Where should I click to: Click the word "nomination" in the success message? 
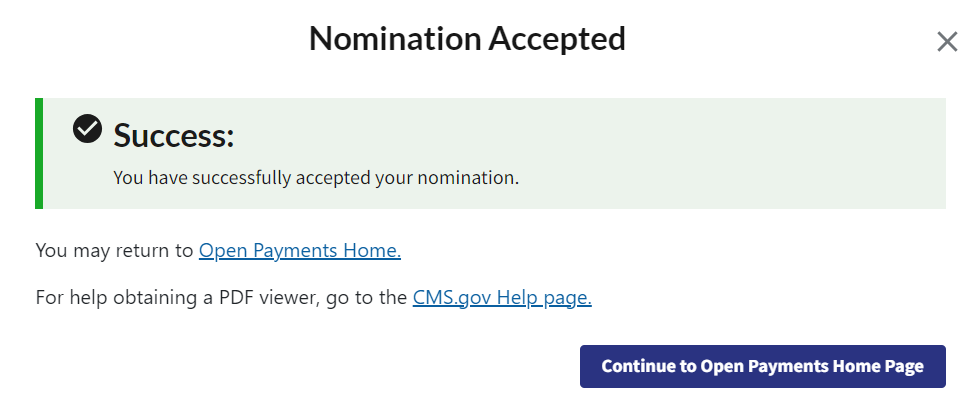[470, 179]
